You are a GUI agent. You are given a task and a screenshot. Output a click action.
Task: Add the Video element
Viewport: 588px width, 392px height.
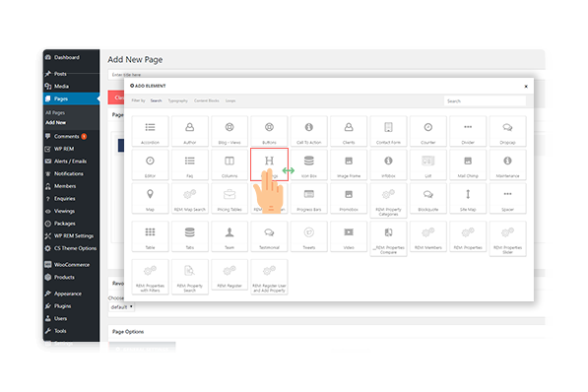[x=349, y=236]
